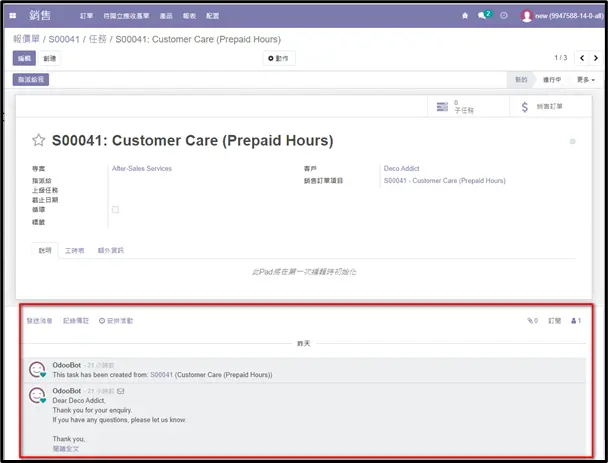The image size is (608, 463).
Task: Set stage to 新的
Action: (x=521, y=79)
